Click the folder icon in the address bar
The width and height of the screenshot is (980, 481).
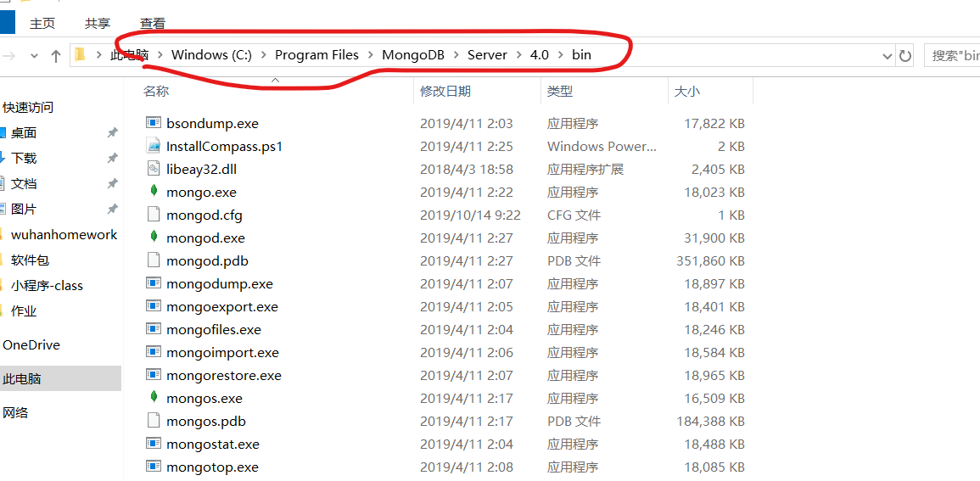80,55
